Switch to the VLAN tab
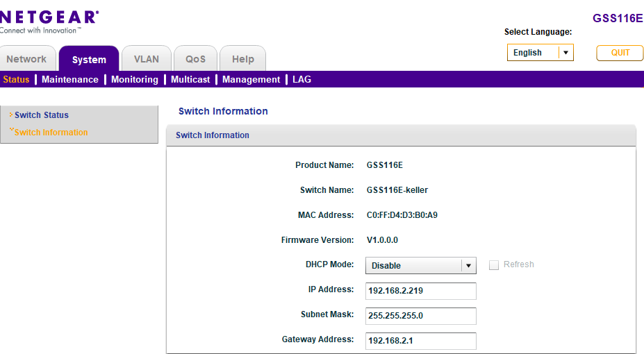This screenshot has width=644, height=354. [146, 59]
